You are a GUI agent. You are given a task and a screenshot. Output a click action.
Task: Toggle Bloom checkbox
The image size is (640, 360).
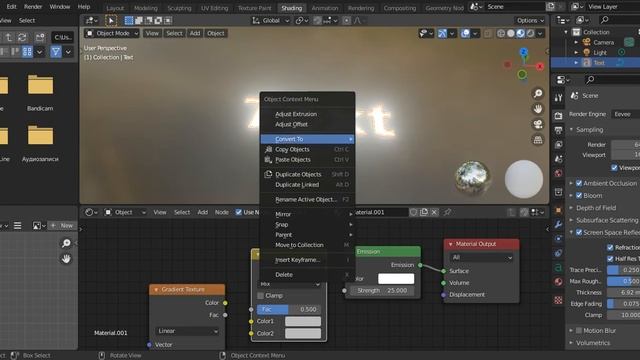579,196
